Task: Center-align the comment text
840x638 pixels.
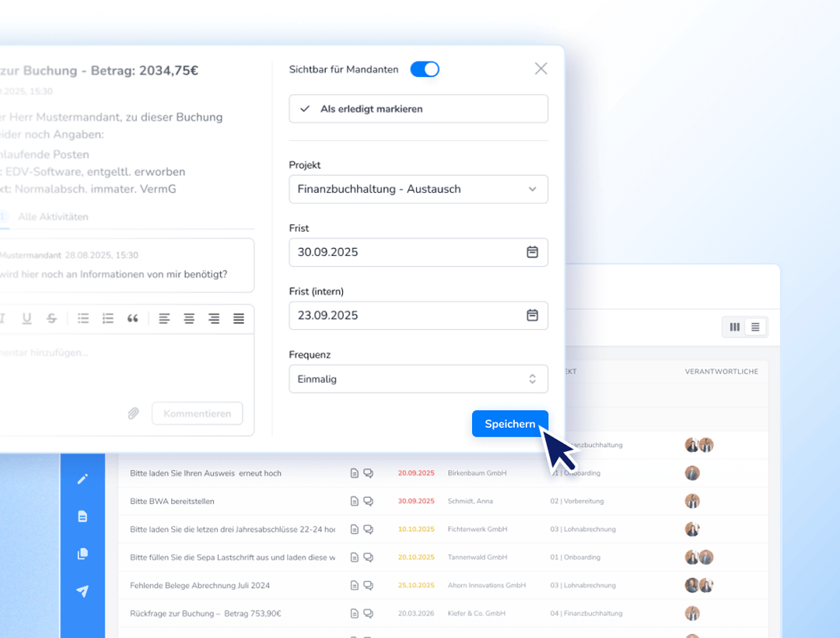Action: coord(189,318)
